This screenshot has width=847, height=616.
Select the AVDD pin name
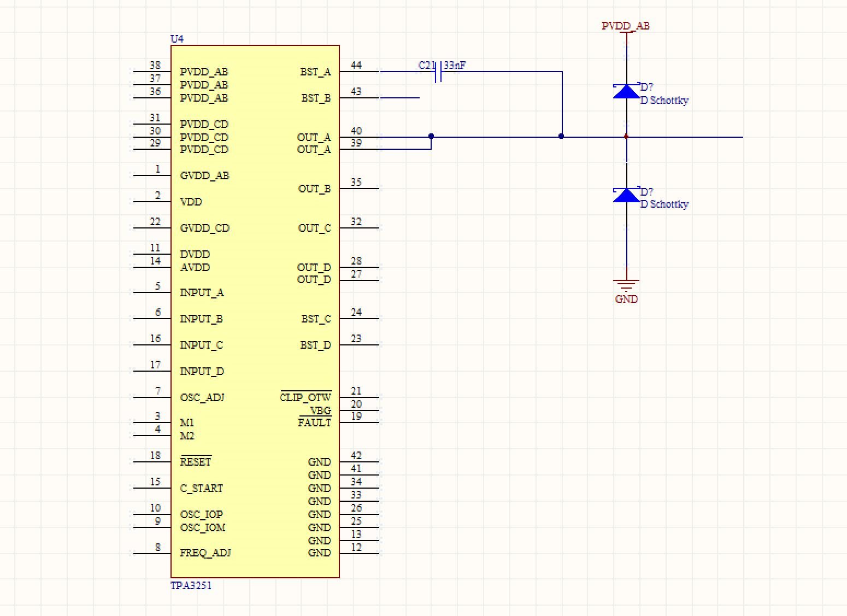pyautogui.click(x=195, y=267)
